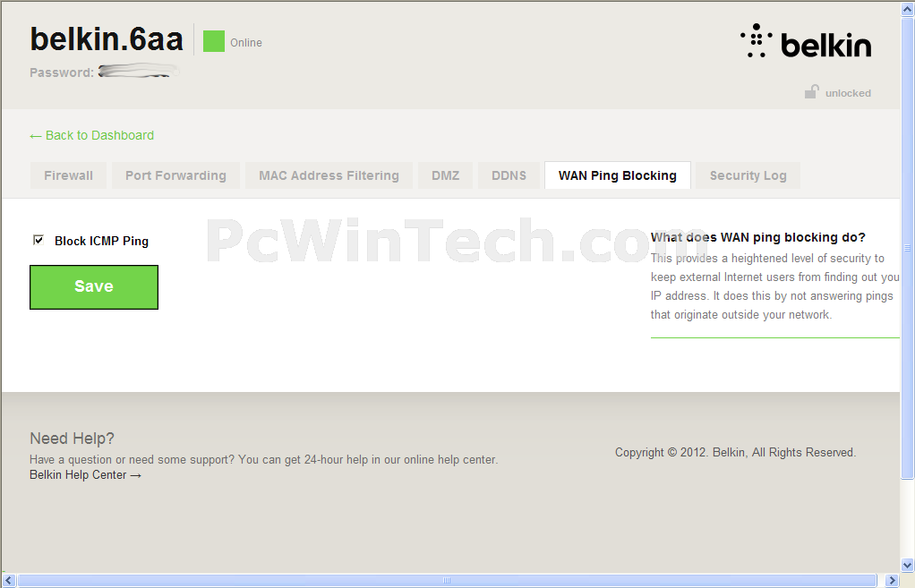Viewport: 915px width, 588px height.
Task: Click the Belkin logo
Action: 806,41
